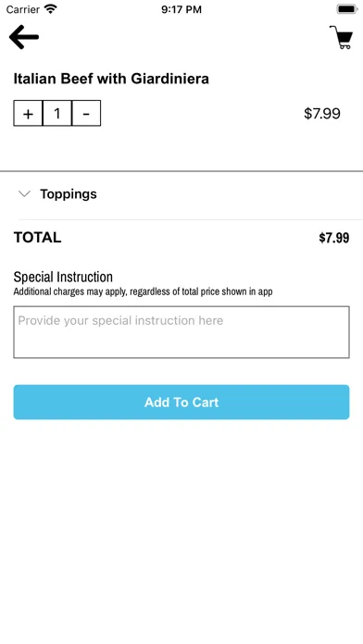Tap the 9:17 PM clock display
The height and width of the screenshot is (644, 363).
tap(181, 9)
